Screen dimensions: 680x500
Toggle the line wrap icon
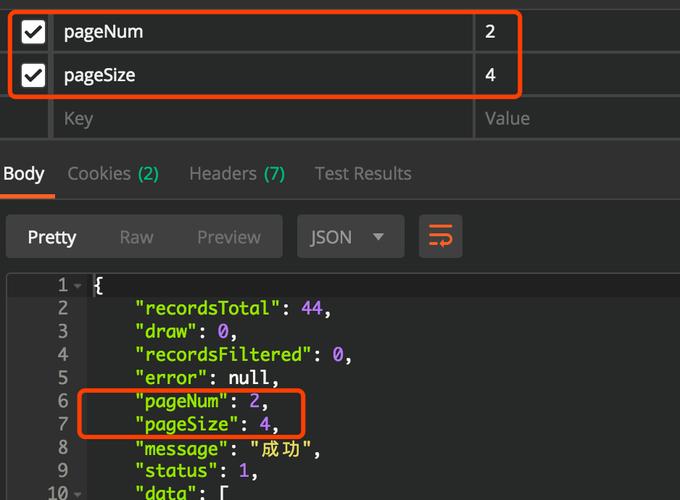click(440, 237)
